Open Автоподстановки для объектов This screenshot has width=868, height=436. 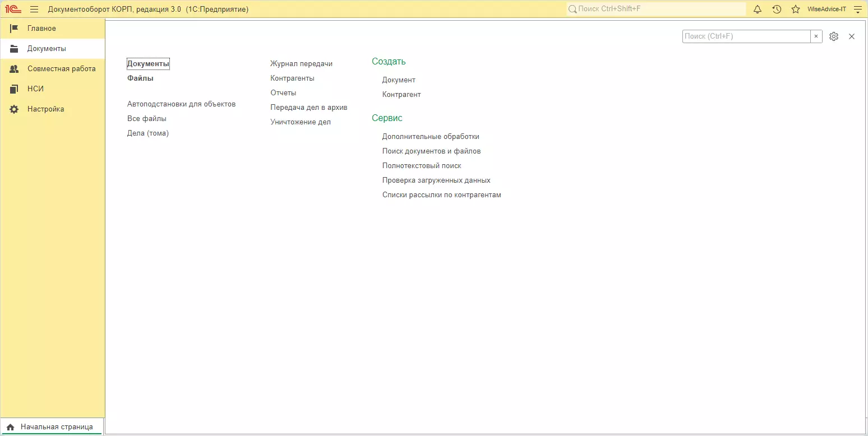pyautogui.click(x=181, y=104)
